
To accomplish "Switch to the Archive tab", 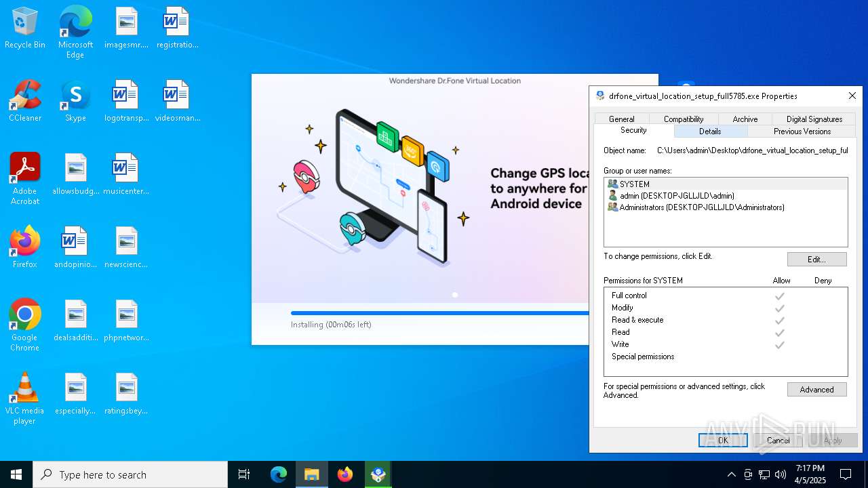I will pyautogui.click(x=745, y=119).
